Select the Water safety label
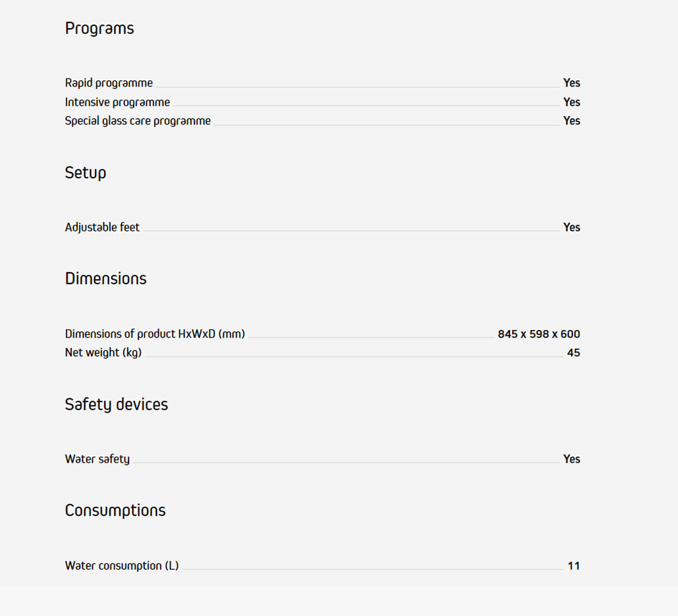Image resolution: width=678 pixels, height=616 pixels. (x=97, y=459)
